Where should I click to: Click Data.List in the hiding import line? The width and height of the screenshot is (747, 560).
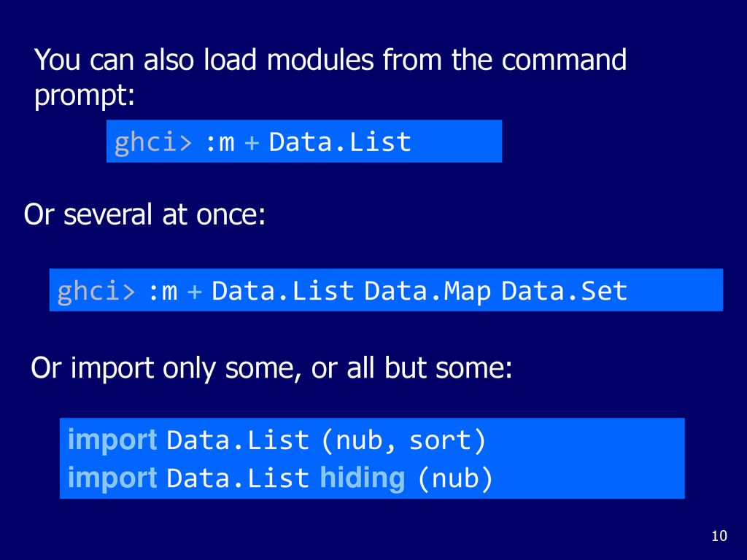[238, 478]
